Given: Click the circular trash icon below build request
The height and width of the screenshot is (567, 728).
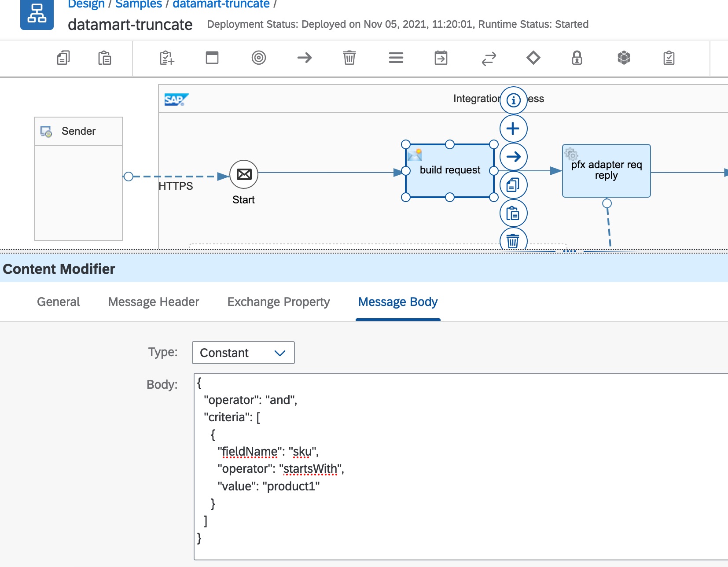Looking at the screenshot, I should [513, 240].
